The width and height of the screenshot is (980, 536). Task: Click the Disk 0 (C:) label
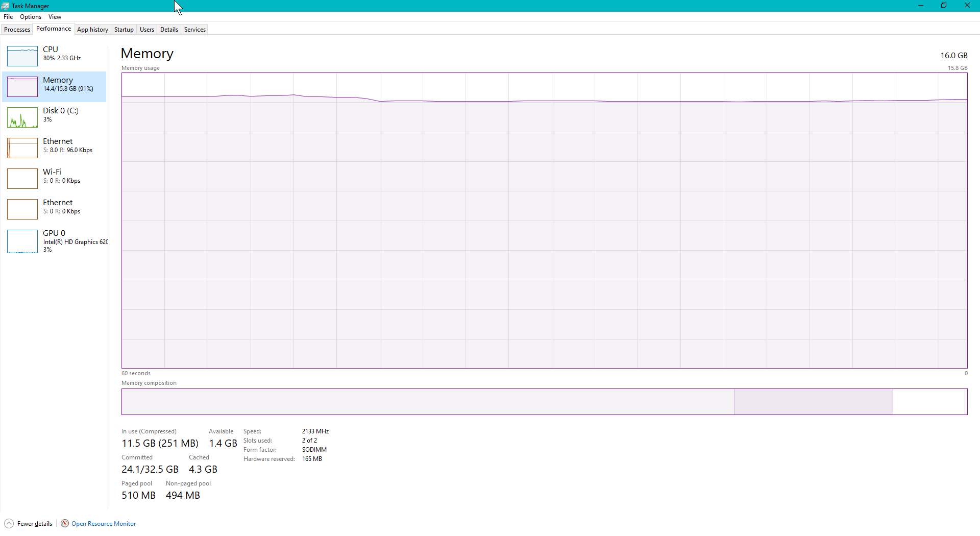pos(61,111)
